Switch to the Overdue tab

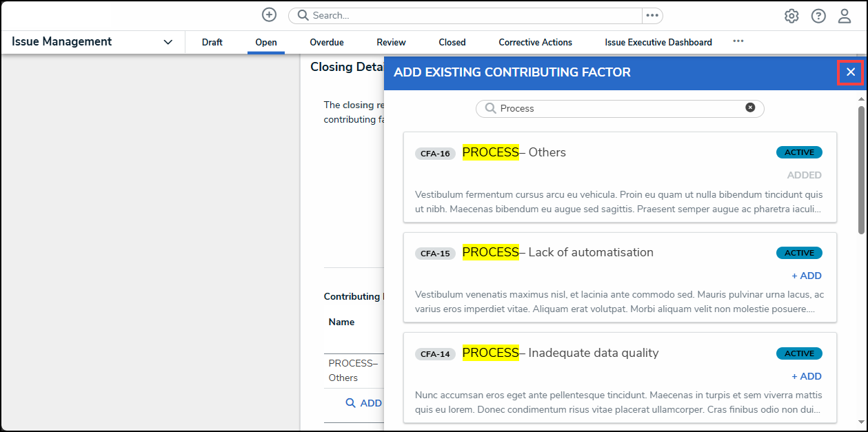tap(327, 42)
